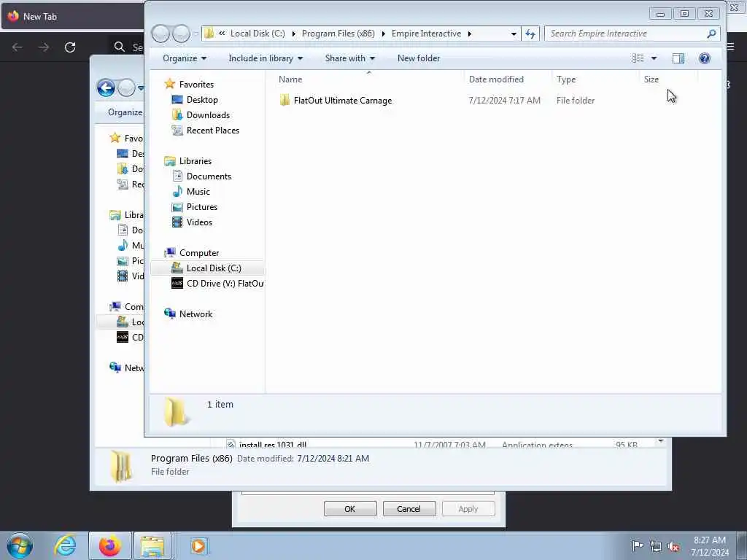Click the Favorites star icon in front window
747x560 pixels.
click(x=169, y=85)
